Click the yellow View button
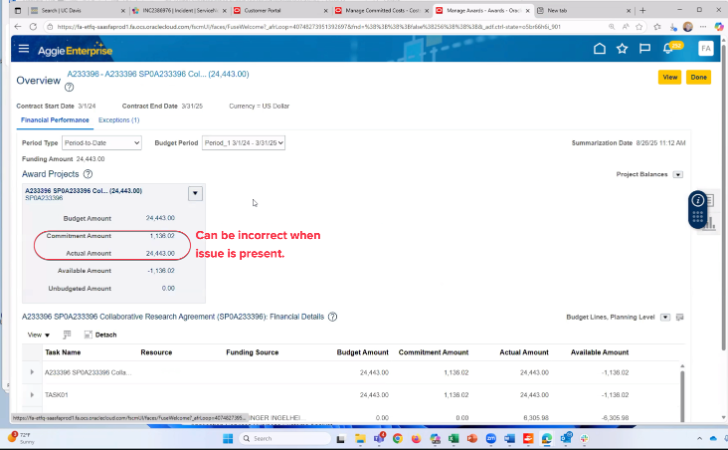Screen dimensions: 728x450 (x=669, y=77)
